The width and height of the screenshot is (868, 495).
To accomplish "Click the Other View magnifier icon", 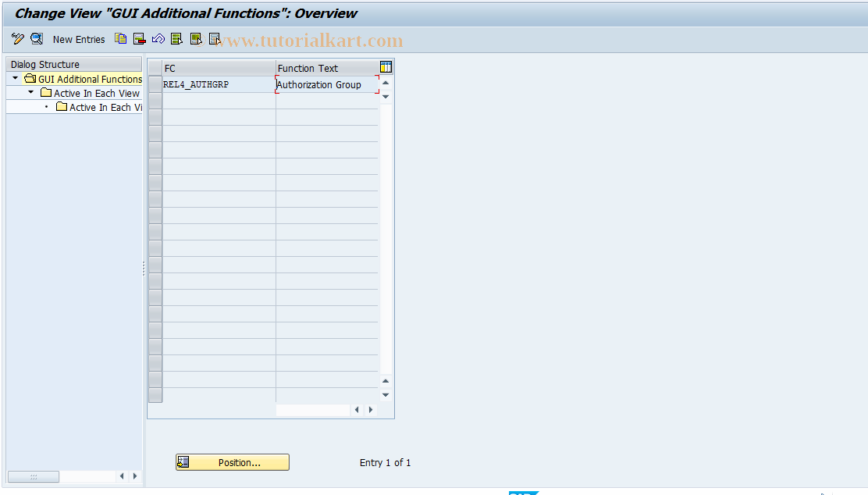I will point(37,39).
